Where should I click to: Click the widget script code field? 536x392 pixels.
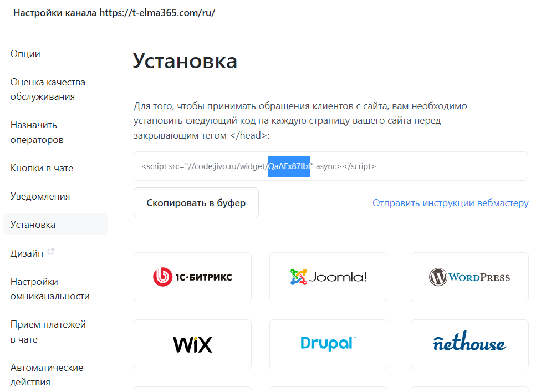330,166
